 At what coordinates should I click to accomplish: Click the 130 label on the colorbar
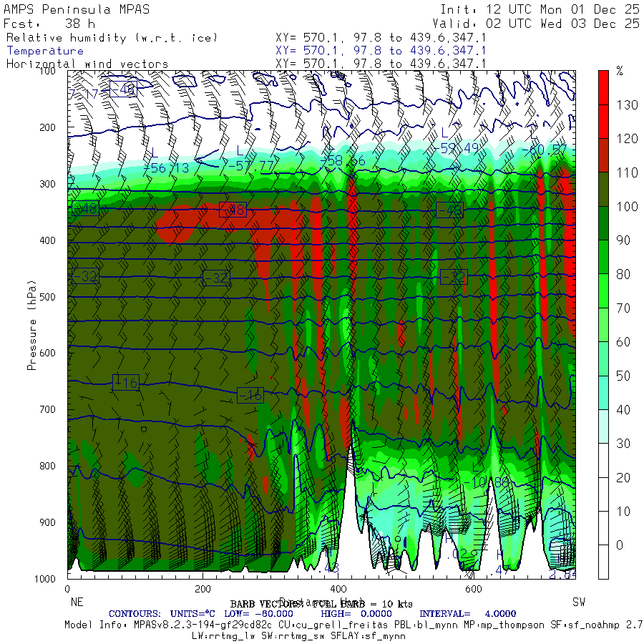(x=627, y=105)
